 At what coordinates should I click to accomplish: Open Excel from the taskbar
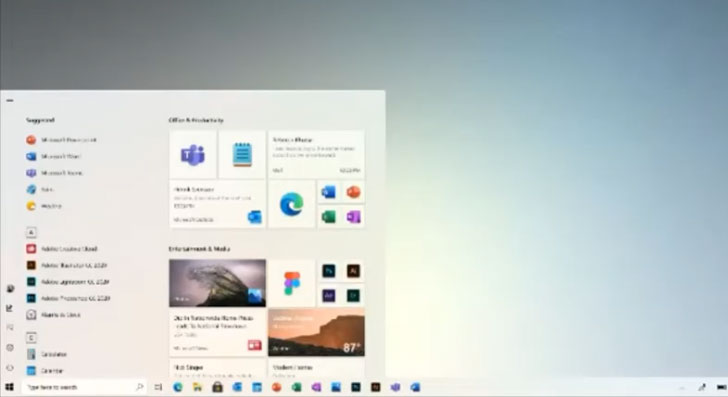(296, 387)
